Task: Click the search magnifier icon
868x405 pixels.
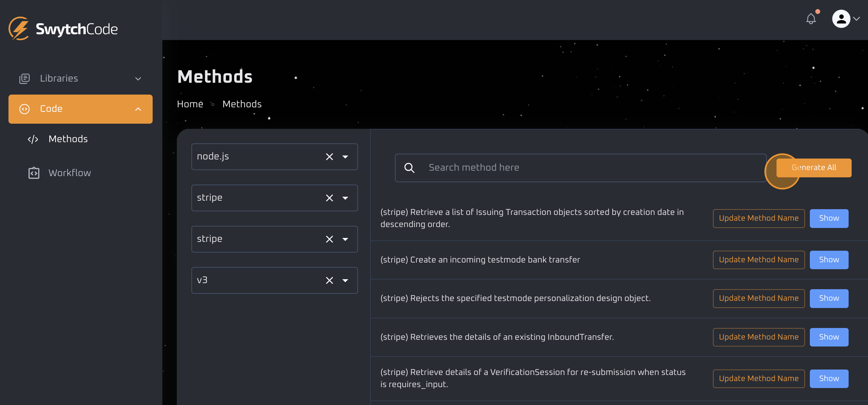Action: point(410,168)
